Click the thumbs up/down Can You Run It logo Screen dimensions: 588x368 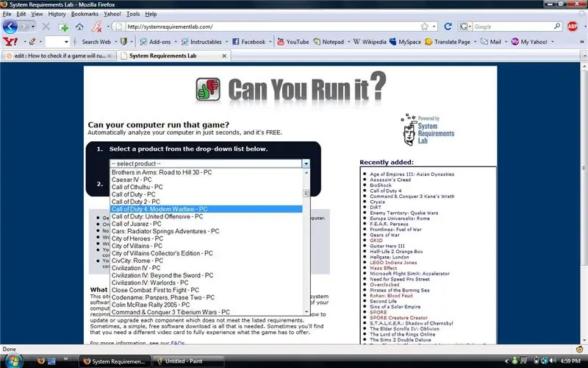click(208, 89)
